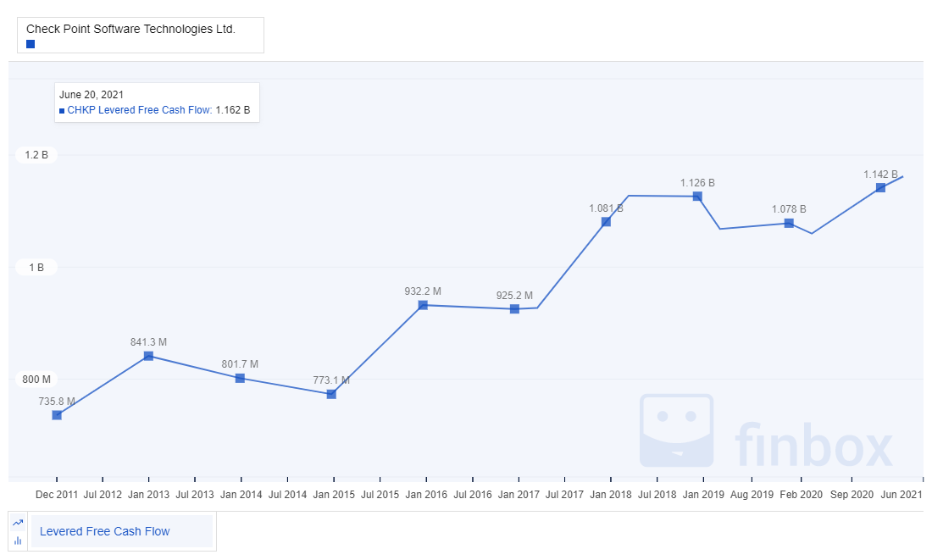Select the 801.7 M data point marker

point(240,378)
